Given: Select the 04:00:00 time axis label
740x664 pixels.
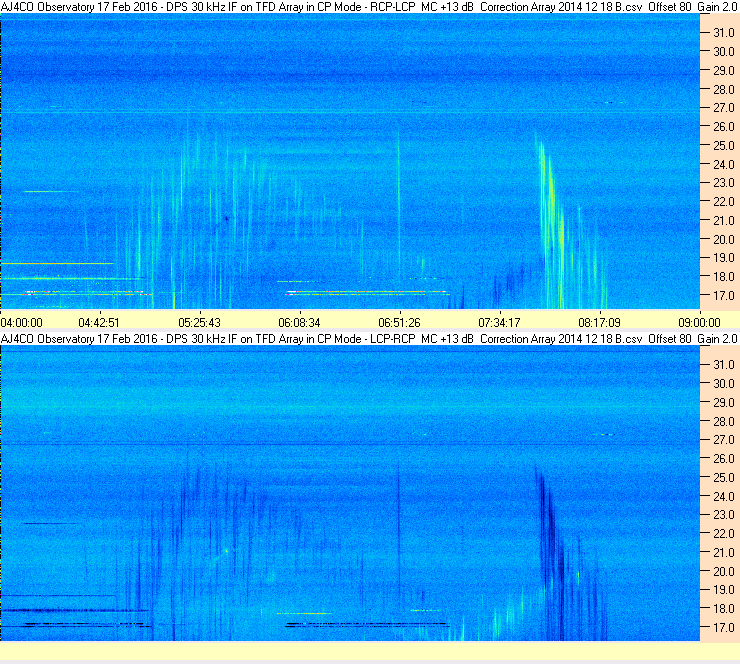Looking at the screenshot, I should coord(22,323).
